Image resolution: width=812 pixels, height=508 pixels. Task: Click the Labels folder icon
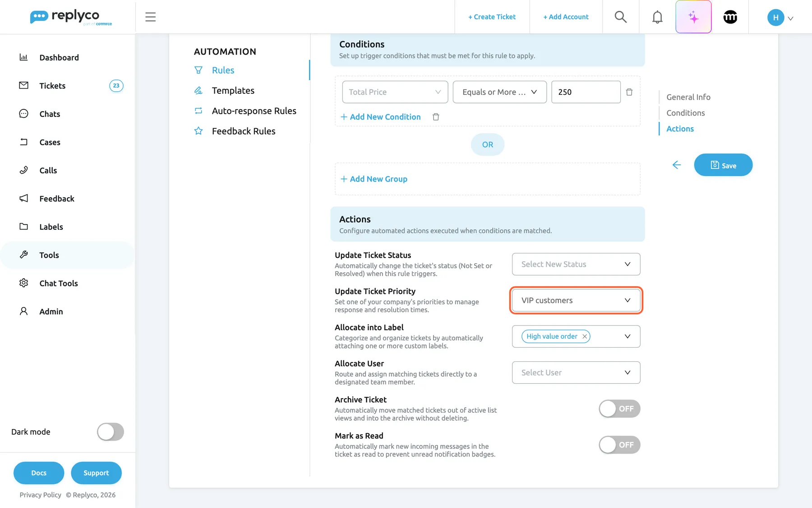pyautogui.click(x=23, y=227)
